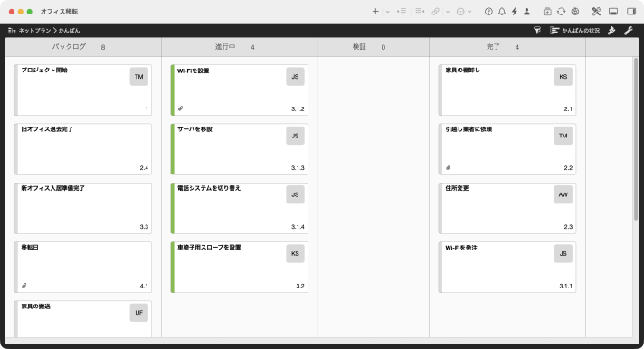Image resolution: width=644 pixels, height=349 pixels.
Task: Click the outdent icon in the toolbar
Action: [x=420, y=12]
